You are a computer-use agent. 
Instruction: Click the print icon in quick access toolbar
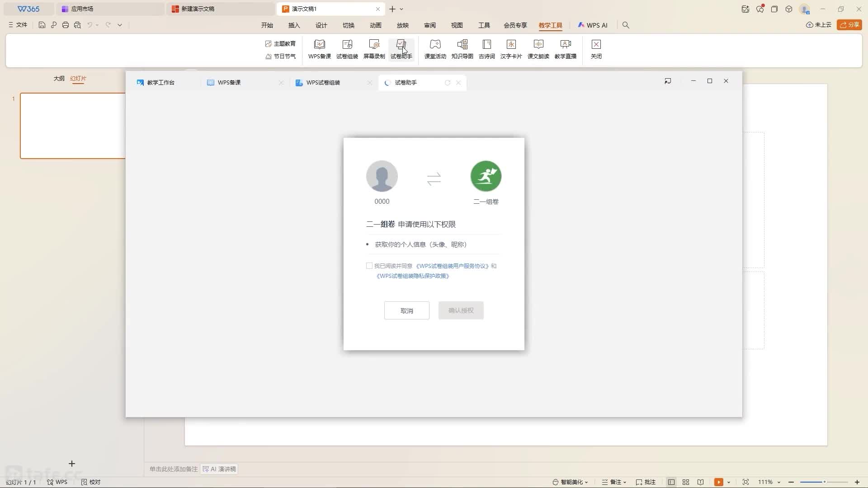click(x=66, y=25)
